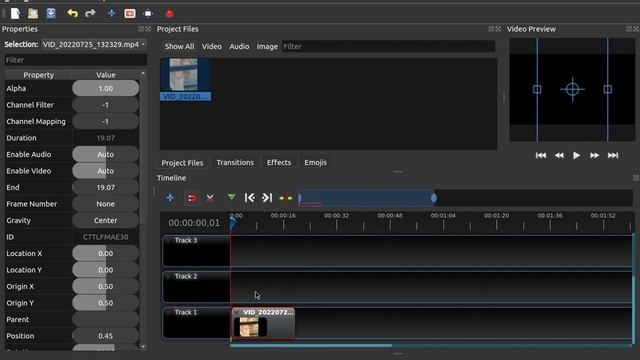Screen dimensions: 640x360
Task: Open the Choose Profile icon
Action: click(x=130, y=13)
